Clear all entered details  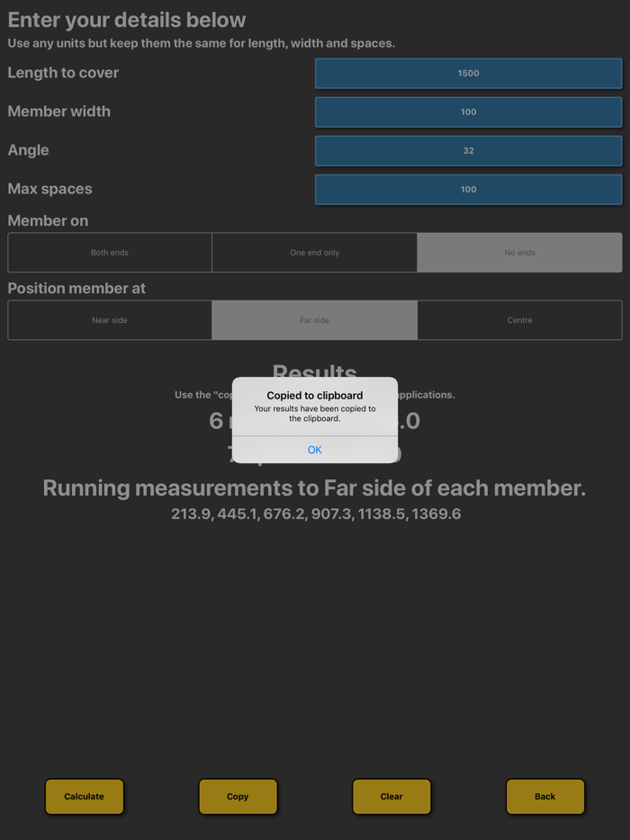pyautogui.click(x=391, y=796)
